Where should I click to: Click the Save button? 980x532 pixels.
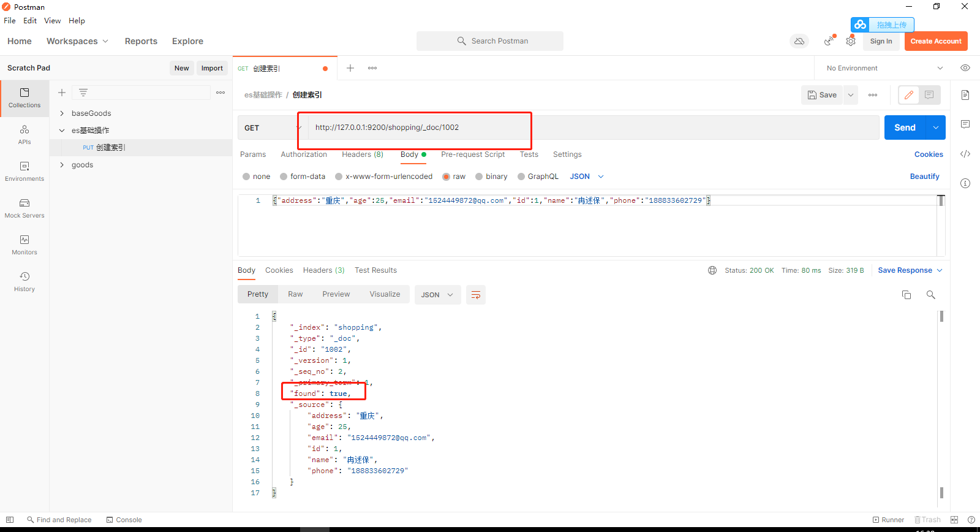pos(822,95)
